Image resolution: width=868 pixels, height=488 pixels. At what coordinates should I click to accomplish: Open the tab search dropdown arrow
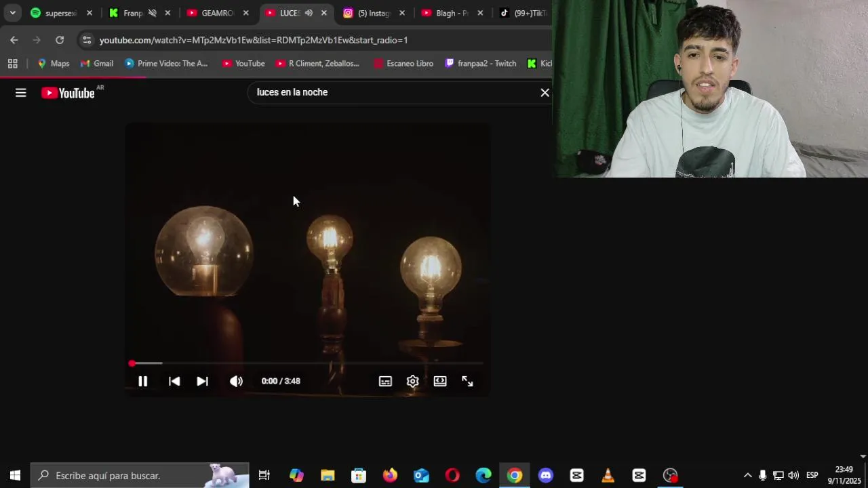pyautogui.click(x=12, y=13)
